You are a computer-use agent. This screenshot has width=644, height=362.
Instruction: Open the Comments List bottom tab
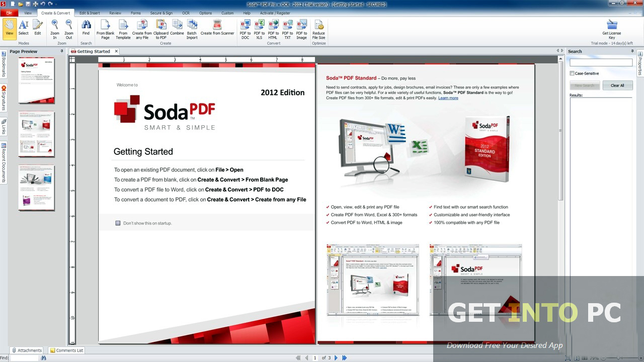tap(66, 350)
